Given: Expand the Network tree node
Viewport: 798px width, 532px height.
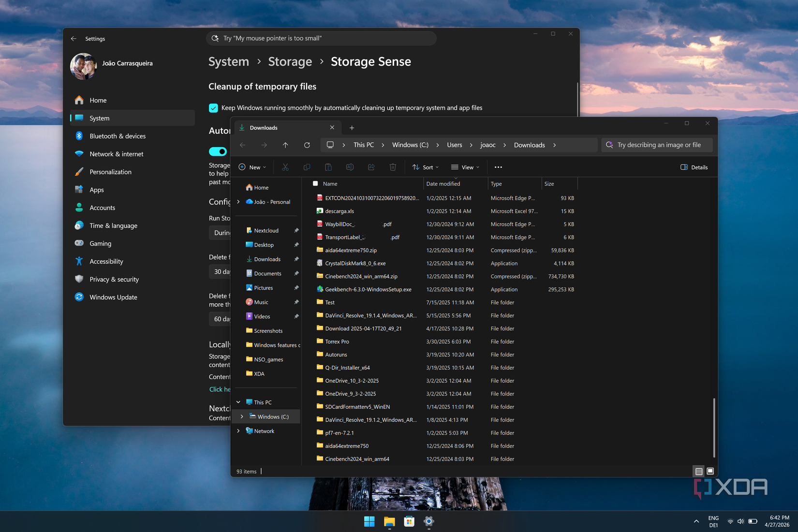Looking at the screenshot, I should [238, 431].
